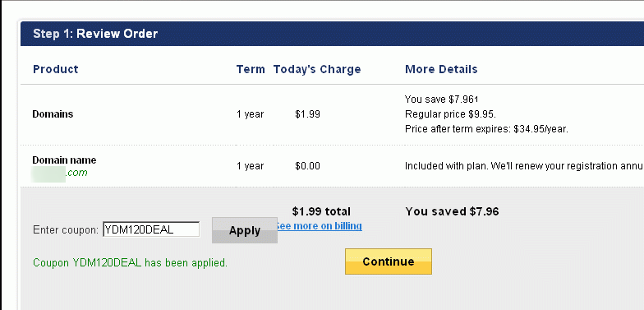Click the Product column heading
This screenshot has width=644, height=310.
coord(56,69)
